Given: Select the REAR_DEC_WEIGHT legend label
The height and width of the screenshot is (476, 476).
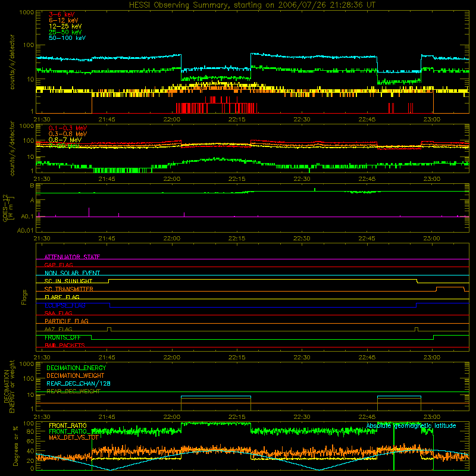Looking at the screenshot, I should [x=73, y=392].
